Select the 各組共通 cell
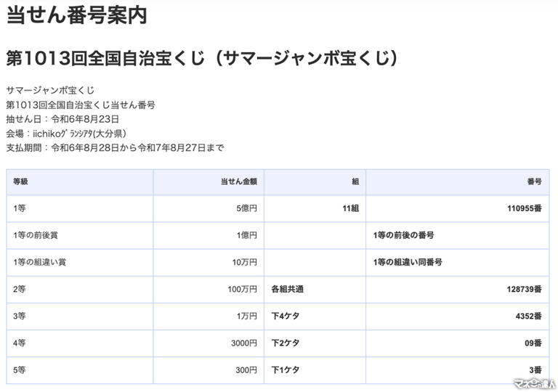Screen dimensions: 558x392 (x=288, y=289)
